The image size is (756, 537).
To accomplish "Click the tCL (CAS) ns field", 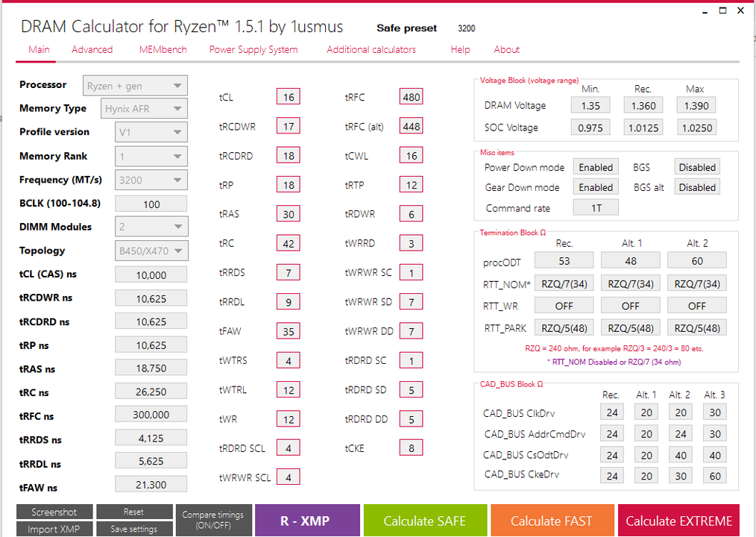I will click(x=151, y=275).
